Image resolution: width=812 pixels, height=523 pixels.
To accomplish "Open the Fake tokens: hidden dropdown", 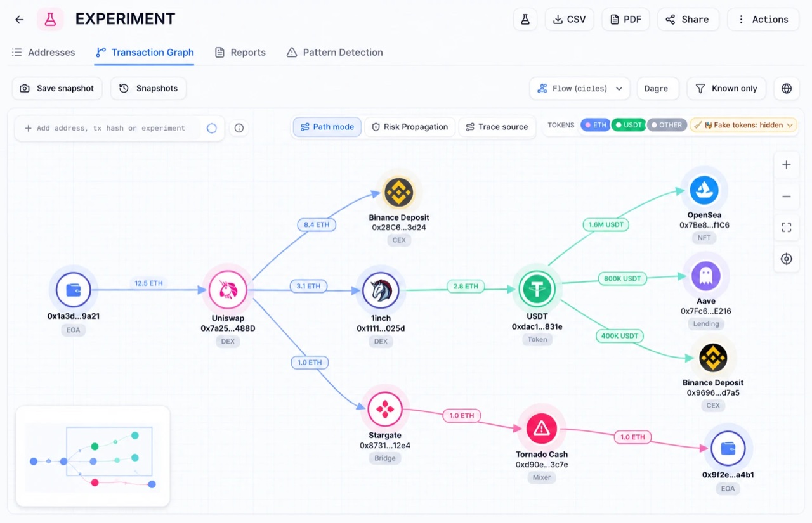I will 743,125.
